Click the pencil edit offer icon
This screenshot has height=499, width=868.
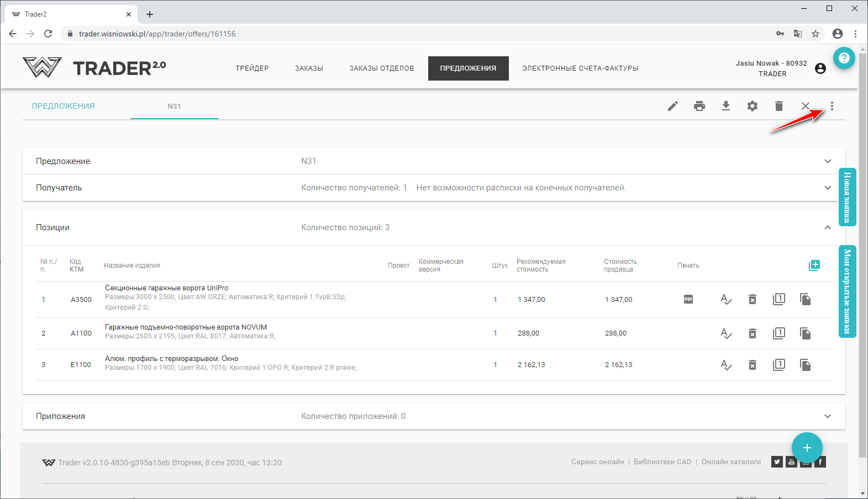point(672,106)
